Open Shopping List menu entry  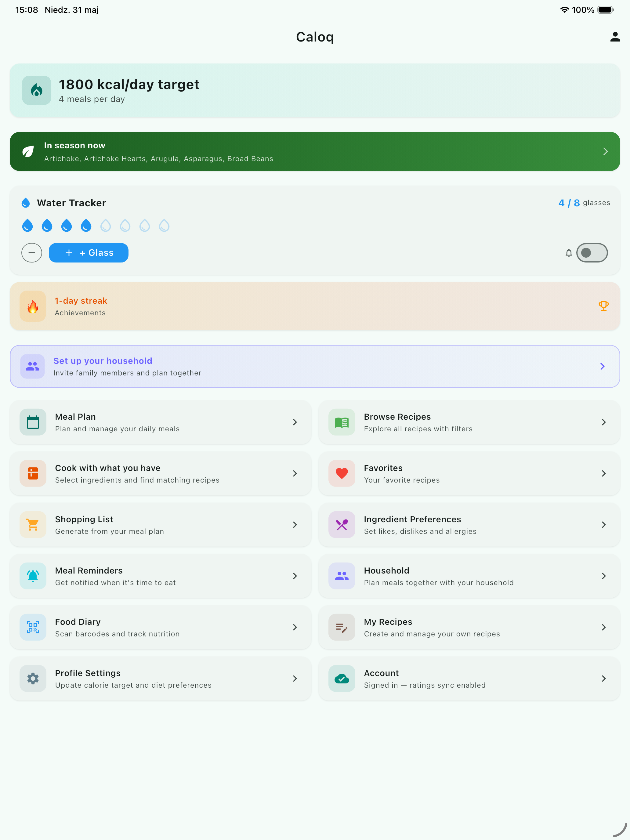[x=160, y=525]
